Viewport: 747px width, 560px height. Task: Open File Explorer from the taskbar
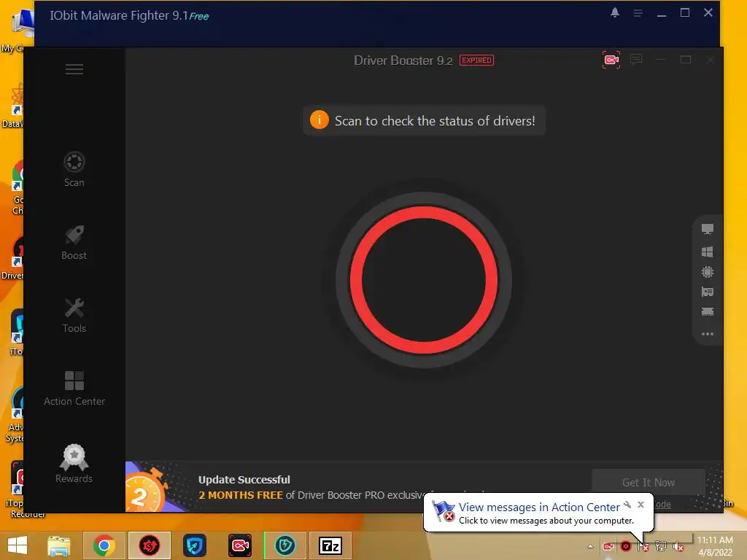(x=59, y=545)
